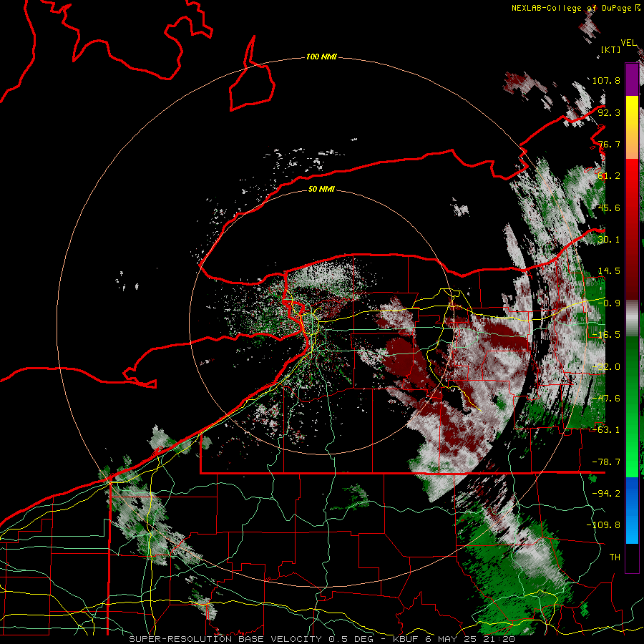The height and width of the screenshot is (644, 644).
Task: Click the [KT] units label
Action: 611,49
